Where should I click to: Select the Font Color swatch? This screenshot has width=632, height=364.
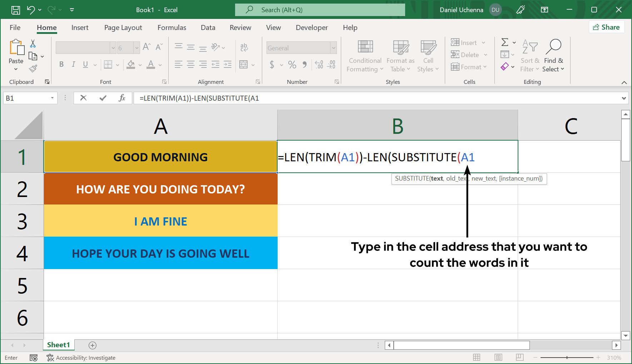point(150,65)
